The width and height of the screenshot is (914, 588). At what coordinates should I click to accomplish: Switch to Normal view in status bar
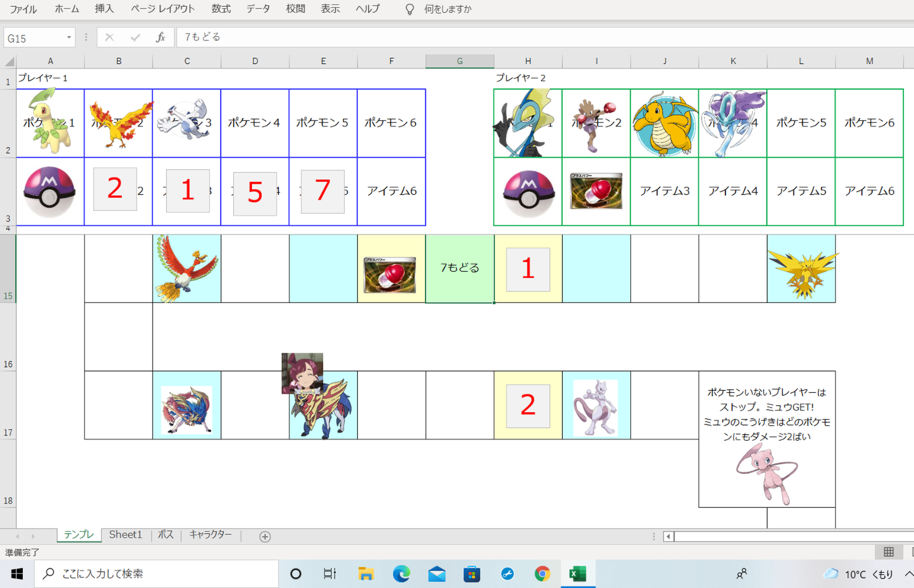coord(889,551)
